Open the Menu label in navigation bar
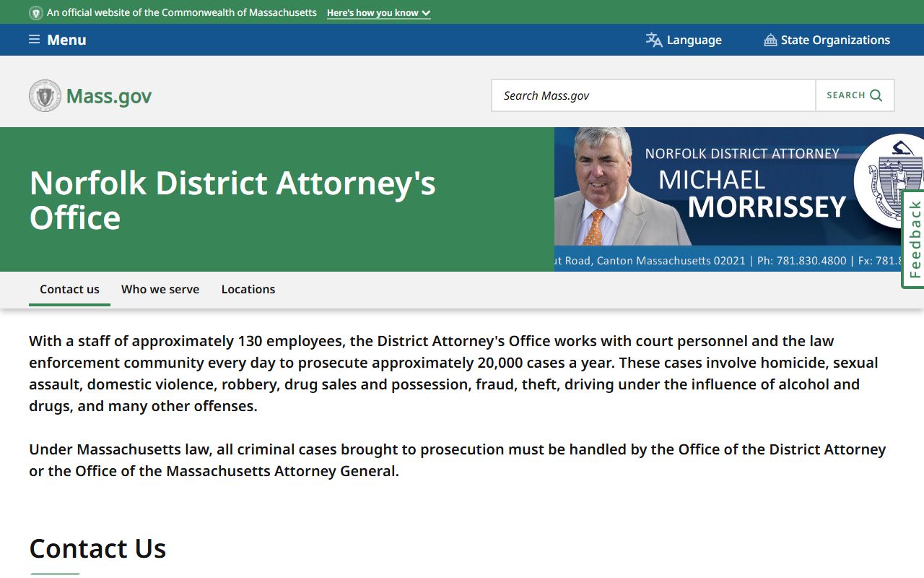 66,40
